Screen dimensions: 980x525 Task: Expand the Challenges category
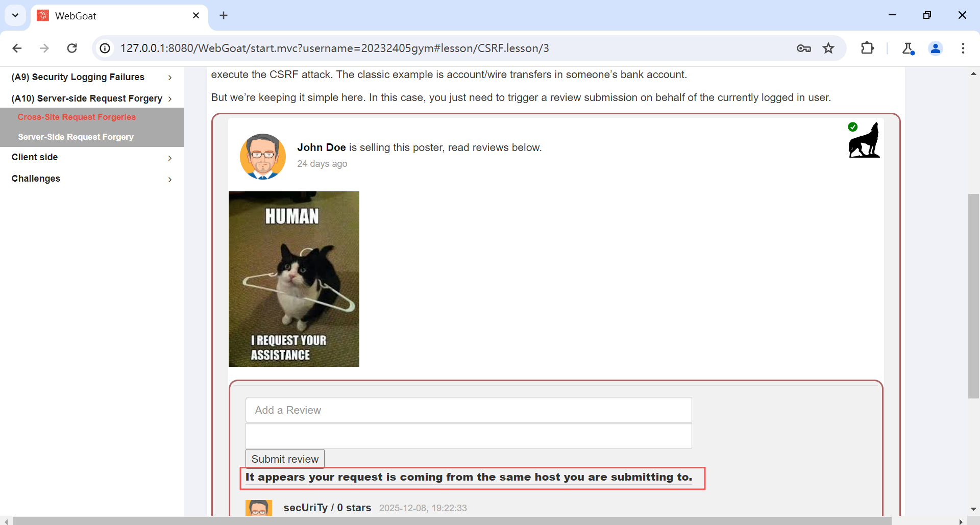[92, 179]
